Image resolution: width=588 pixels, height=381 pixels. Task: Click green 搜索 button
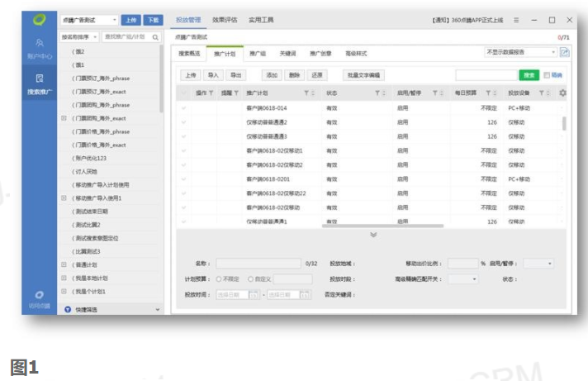click(529, 75)
